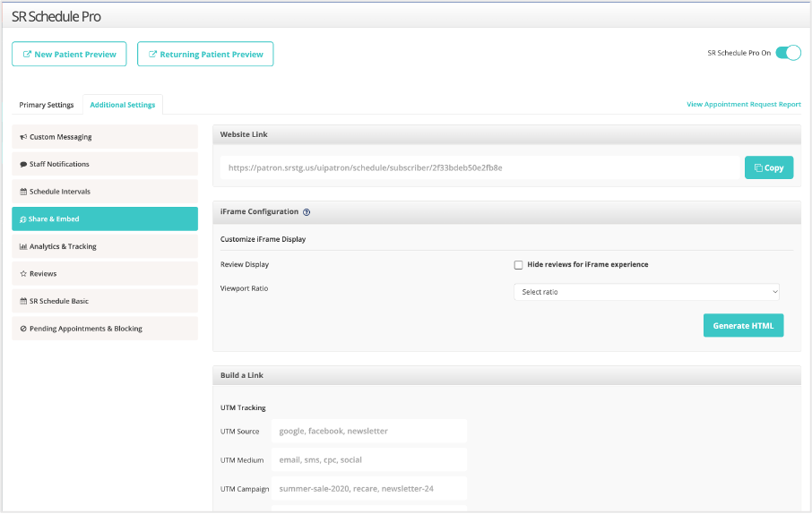This screenshot has width=812, height=514.
Task: Click the Viewport Ratio label
Action: [244, 288]
